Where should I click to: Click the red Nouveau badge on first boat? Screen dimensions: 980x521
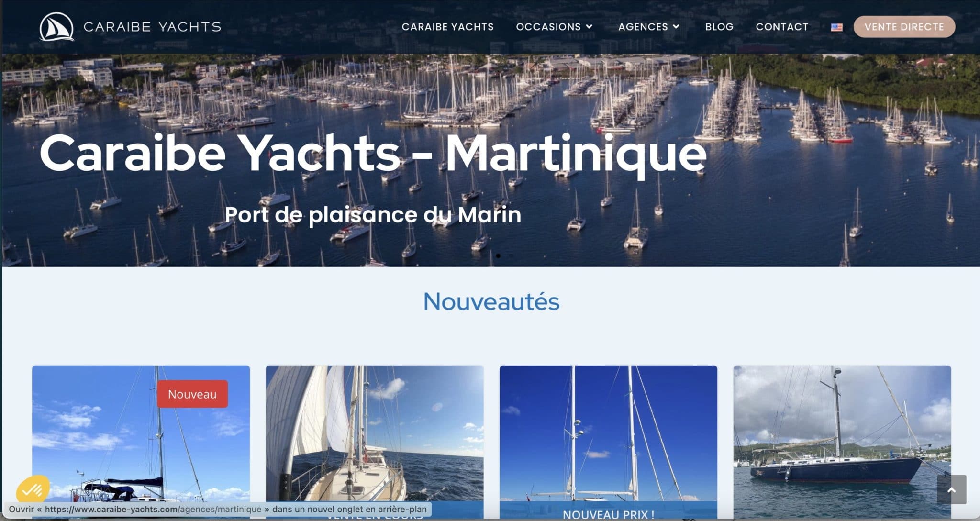click(x=192, y=394)
